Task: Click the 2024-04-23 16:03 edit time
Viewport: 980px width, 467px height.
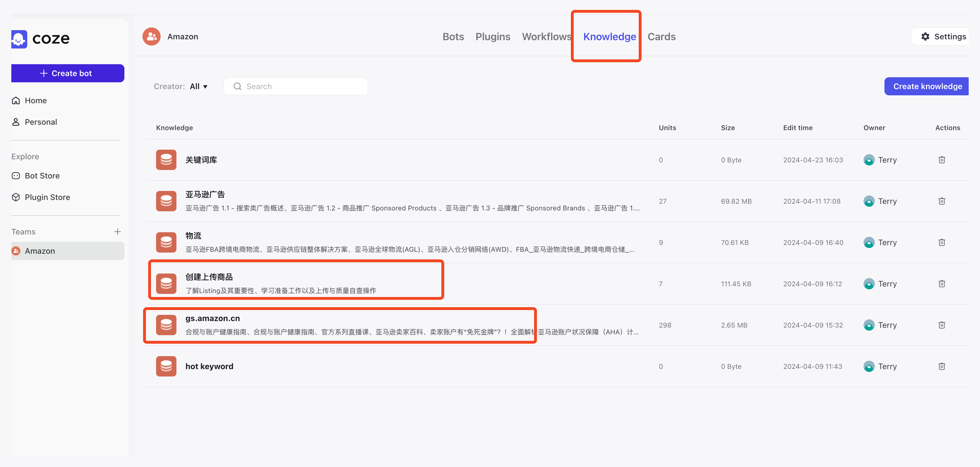Action: [x=813, y=160]
